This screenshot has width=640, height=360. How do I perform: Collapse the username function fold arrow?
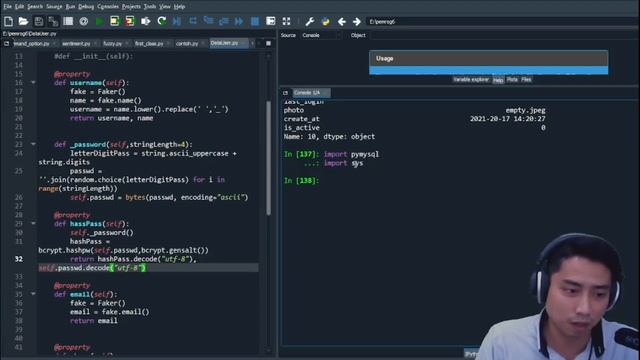pyautogui.click(x=33, y=82)
